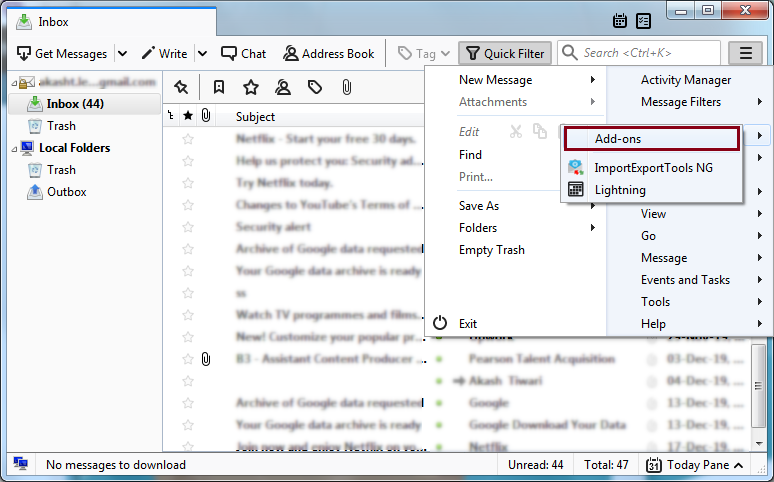Viewport: 774px width, 482px height.
Task: Filter messages from contacts icon
Action: 283,88
